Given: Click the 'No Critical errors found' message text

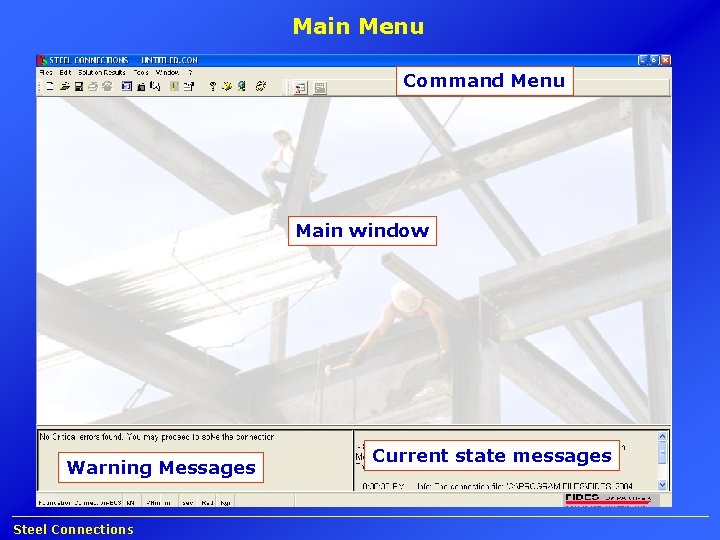Looking at the screenshot, I should pos(157,437).
